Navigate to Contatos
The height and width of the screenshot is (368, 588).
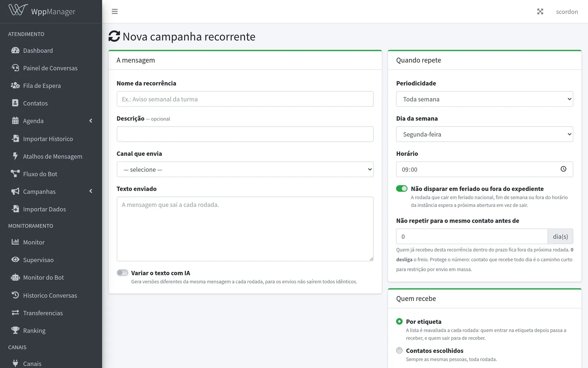pos(51,103)
